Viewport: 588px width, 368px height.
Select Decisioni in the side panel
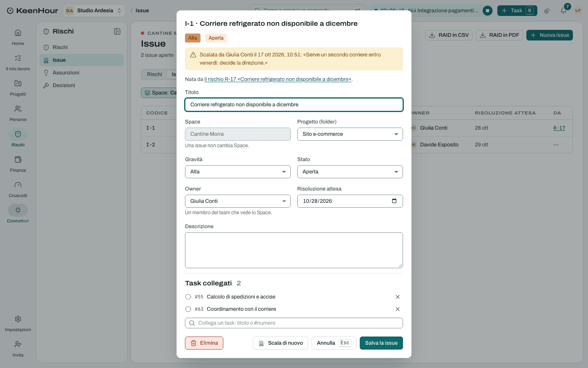coord(82,85)
